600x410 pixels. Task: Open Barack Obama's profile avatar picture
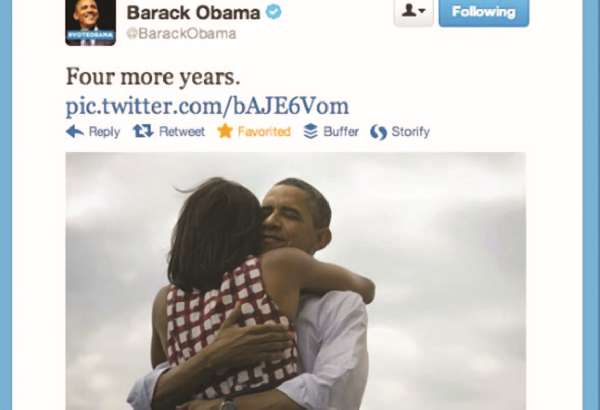90,23
